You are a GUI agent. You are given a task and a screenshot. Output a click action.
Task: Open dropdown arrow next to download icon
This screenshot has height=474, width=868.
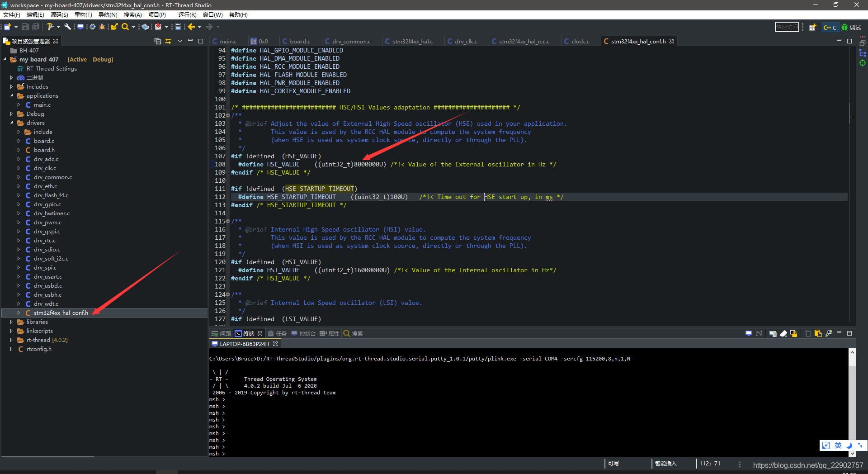tap(166, 27)
